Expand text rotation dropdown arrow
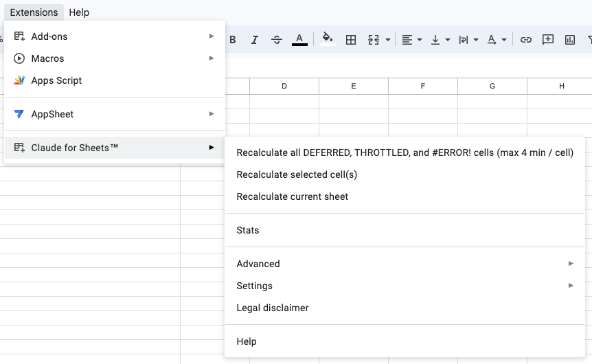Image resolution: width=592 pixels, height=364 pixels. click(x=504, y=40)
